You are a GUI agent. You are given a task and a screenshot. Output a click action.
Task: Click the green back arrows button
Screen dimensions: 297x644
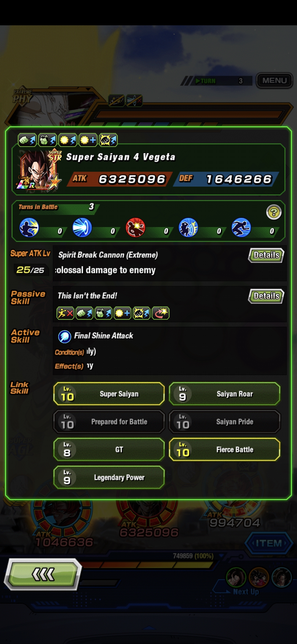point(43,574)
